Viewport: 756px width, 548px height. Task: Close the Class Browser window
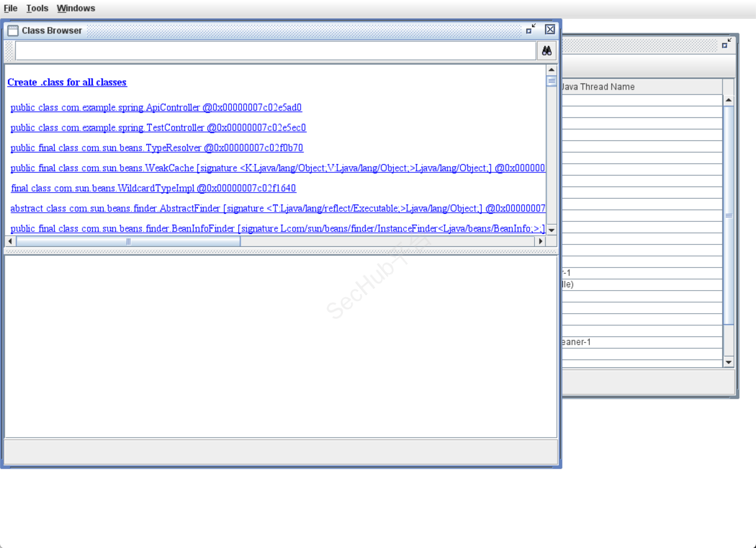(x=550, y=30)
